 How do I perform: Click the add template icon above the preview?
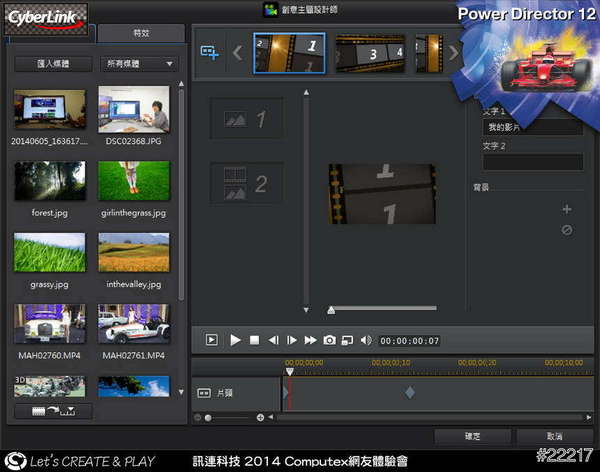[x=209, y=52]
